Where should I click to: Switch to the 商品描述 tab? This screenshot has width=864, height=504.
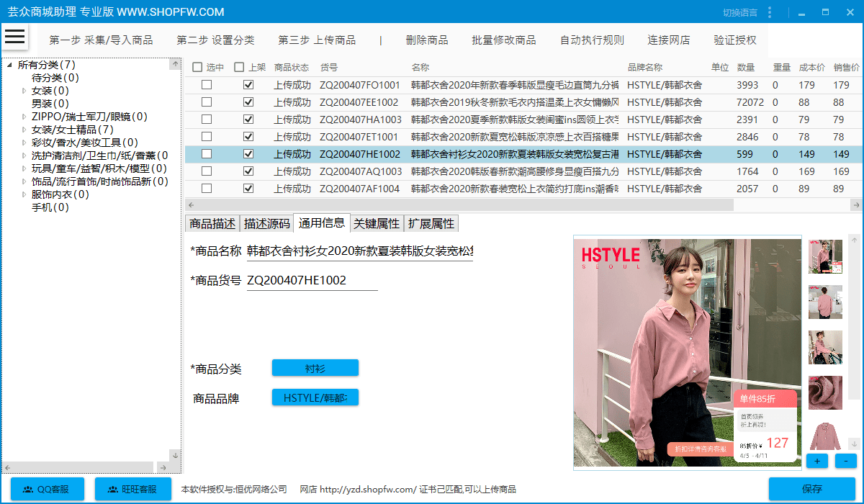coord(212,223)
